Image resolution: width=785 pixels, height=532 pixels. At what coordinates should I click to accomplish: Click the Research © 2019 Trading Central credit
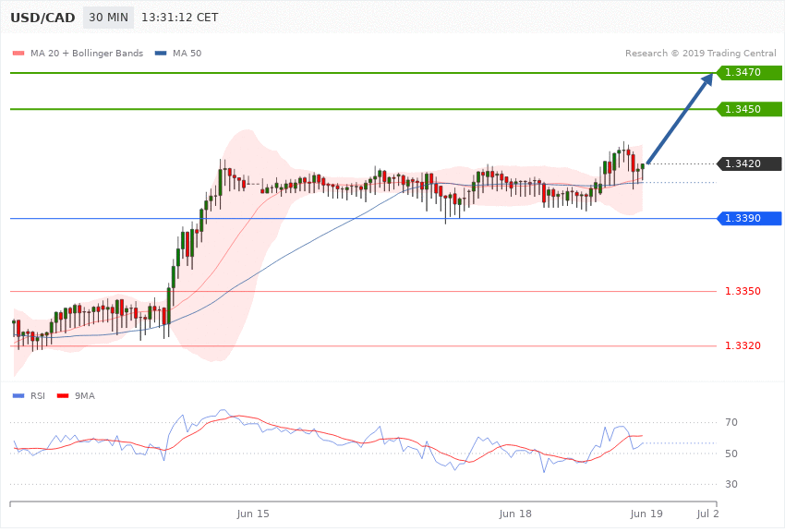click(700, 53)
